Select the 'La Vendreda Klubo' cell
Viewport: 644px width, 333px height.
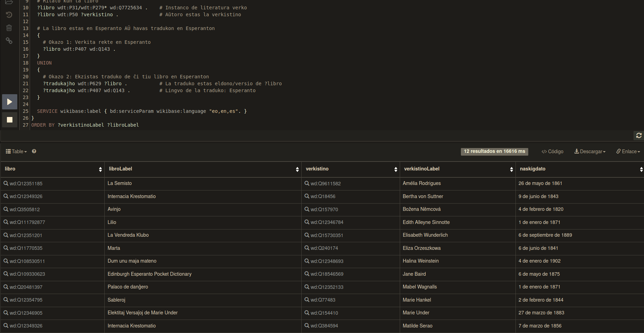point(203,235)
